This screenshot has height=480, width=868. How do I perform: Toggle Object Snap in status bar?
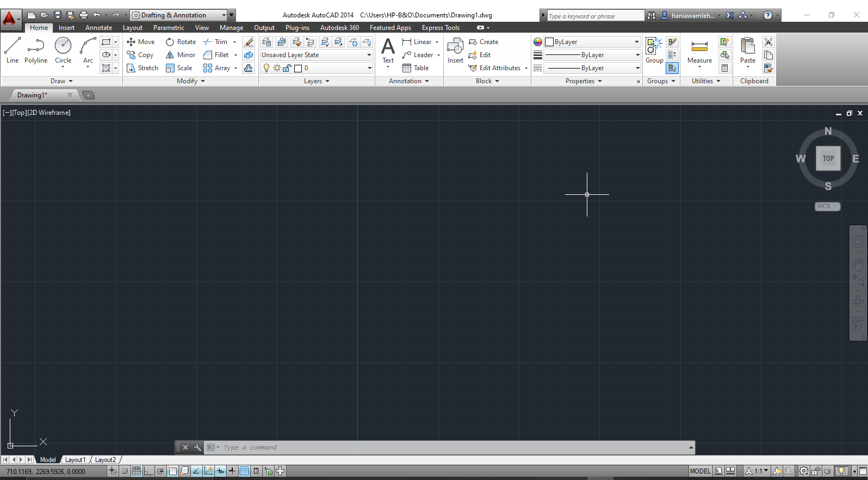[172, 471]
